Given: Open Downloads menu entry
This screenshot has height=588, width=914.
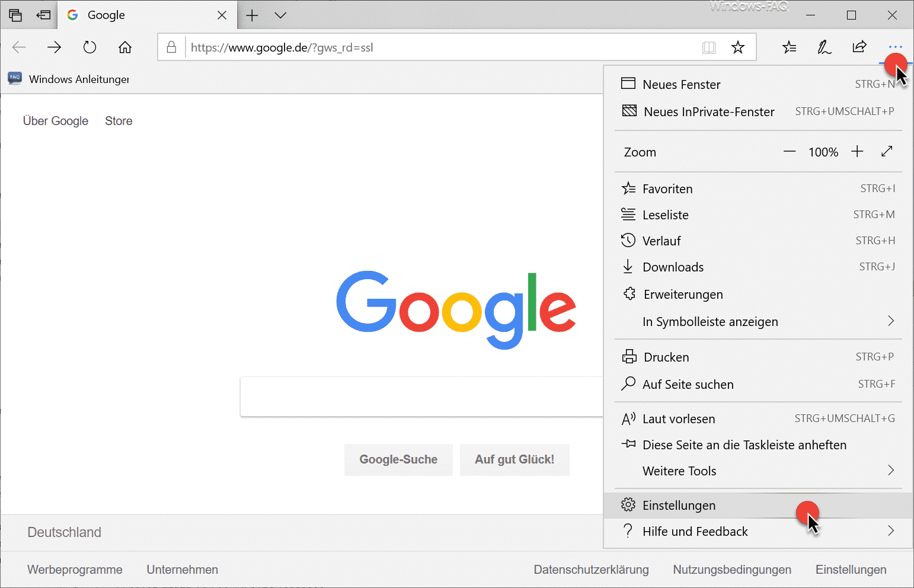Looking at the screenshot, I should 758,267.
